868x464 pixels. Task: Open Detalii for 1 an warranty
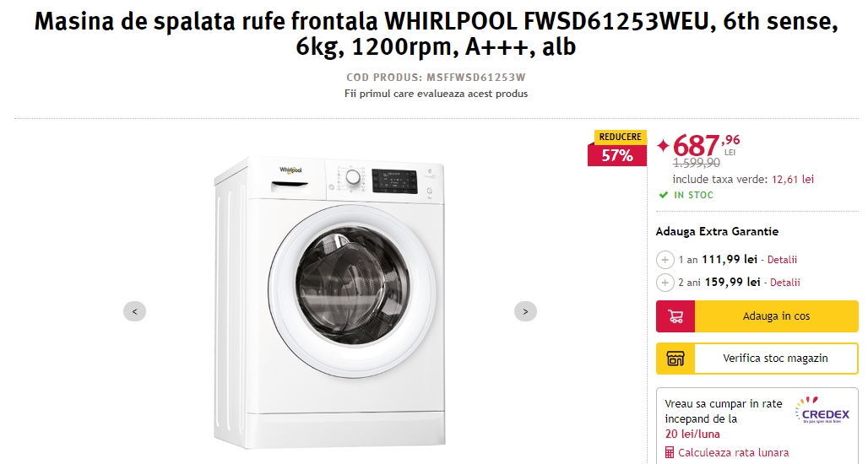click(782, 259)
